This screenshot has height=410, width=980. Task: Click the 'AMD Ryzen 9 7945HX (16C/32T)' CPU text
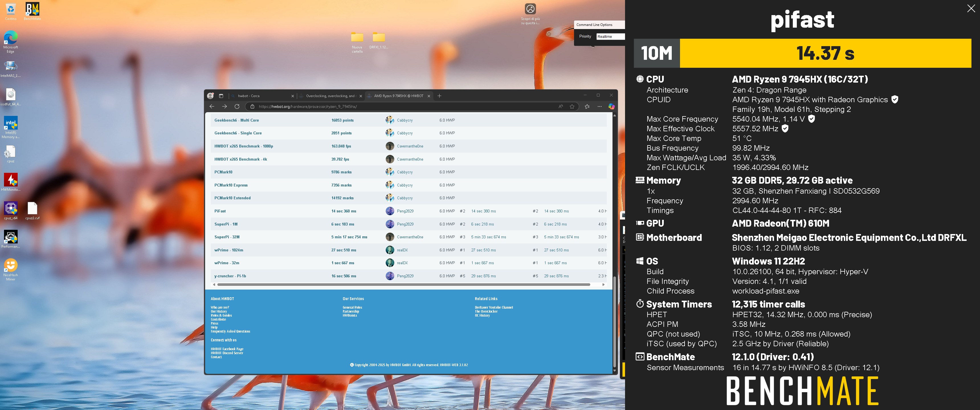pos(800,79)
